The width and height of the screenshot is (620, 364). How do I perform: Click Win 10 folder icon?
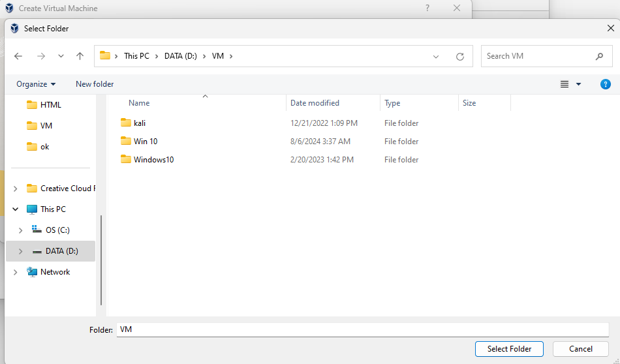(126, 141)
